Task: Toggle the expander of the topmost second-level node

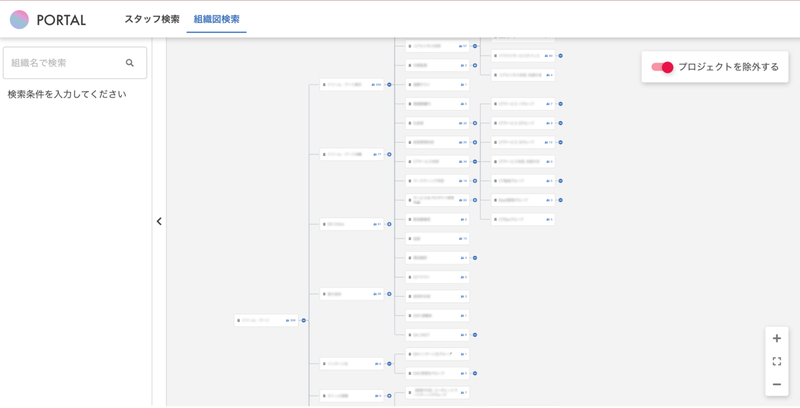Action: coord(389,85)
